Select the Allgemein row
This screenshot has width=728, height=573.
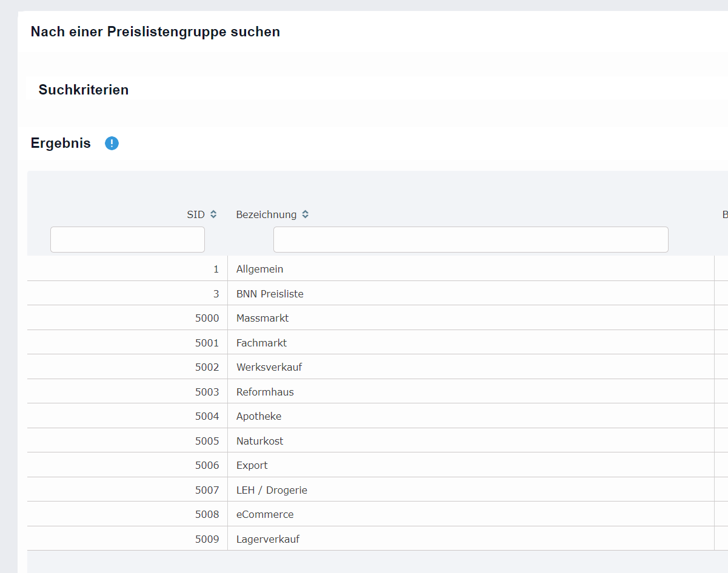(259, 269)
